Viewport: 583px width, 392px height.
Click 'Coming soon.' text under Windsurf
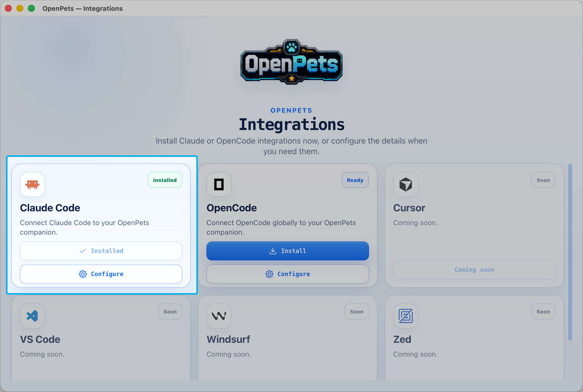[x=229, y=354]
